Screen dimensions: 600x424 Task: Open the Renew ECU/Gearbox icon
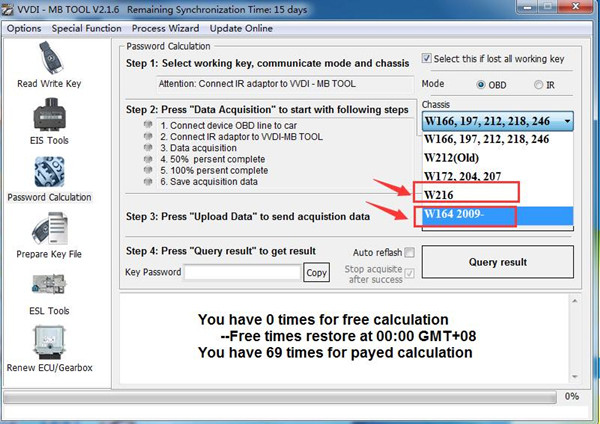coord(49,342)
